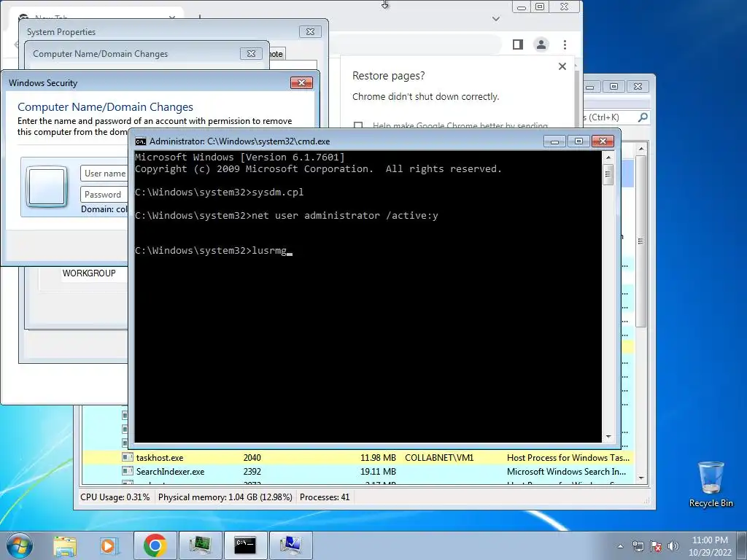
Task: Open the System Properties taskbar item
Action: (x=290, y=545)
